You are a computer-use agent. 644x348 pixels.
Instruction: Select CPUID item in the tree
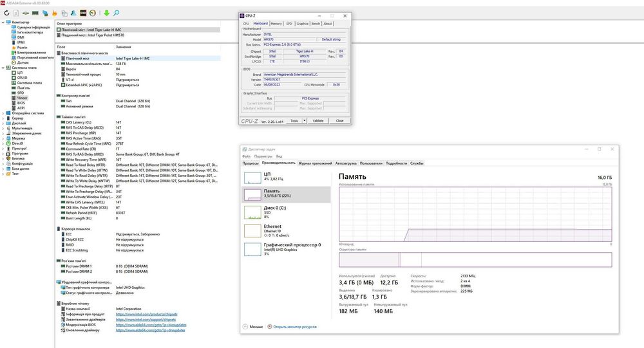[22, 78]
